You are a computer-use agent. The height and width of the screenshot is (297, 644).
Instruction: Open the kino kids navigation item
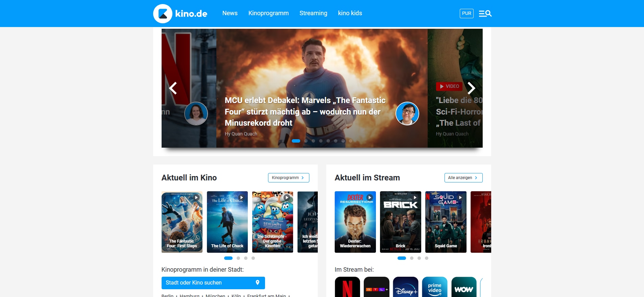point(350,13)
